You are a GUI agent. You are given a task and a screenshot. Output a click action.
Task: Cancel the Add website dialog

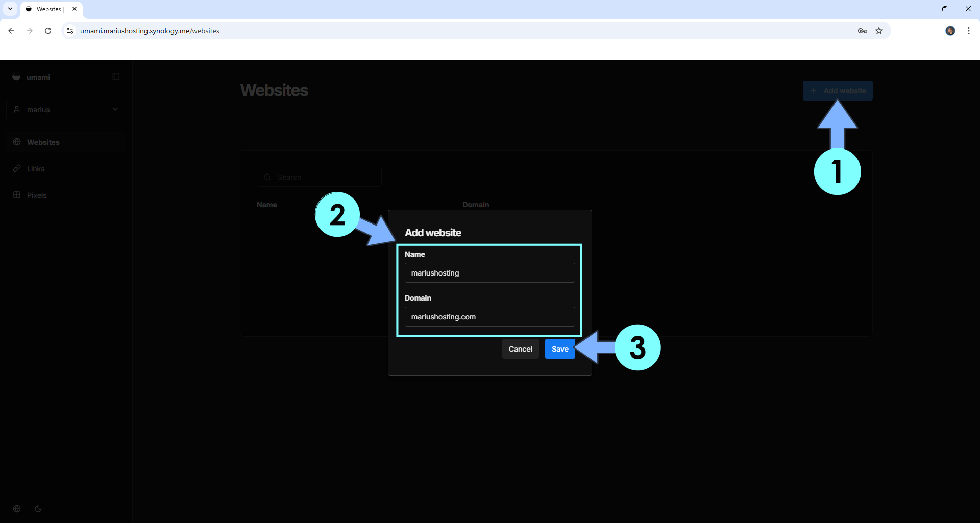click(520, 349)
